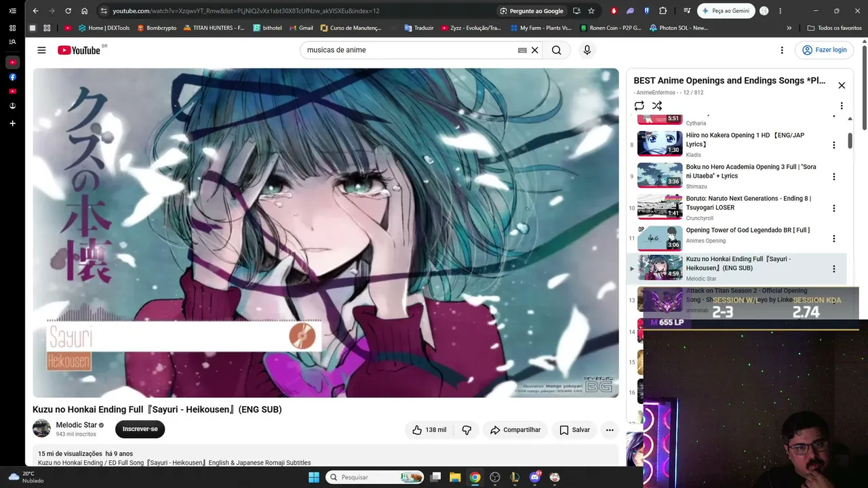Click the Compartilhar share button
The height and width of the screenshot is (488, 868).
click(515, 430)
